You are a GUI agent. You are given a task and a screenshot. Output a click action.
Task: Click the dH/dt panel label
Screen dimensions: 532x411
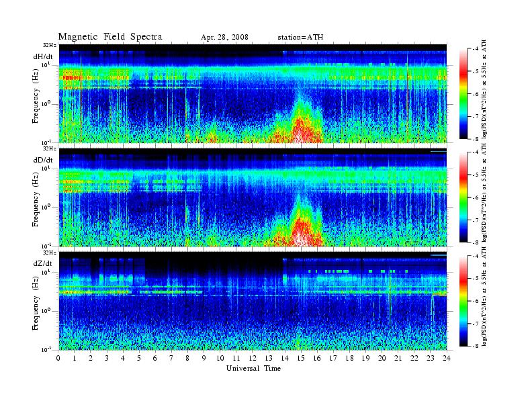(43, 56)
